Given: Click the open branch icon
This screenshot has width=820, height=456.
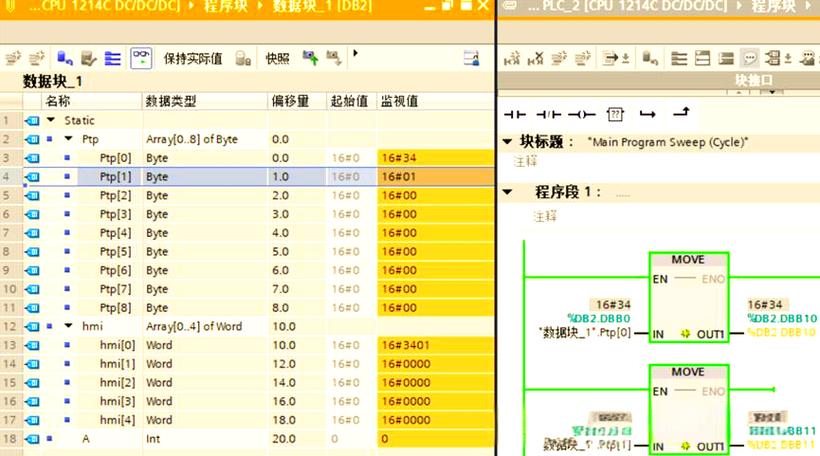Looking at the screenshot, I should pyautogui.click(x=647, y=115).
